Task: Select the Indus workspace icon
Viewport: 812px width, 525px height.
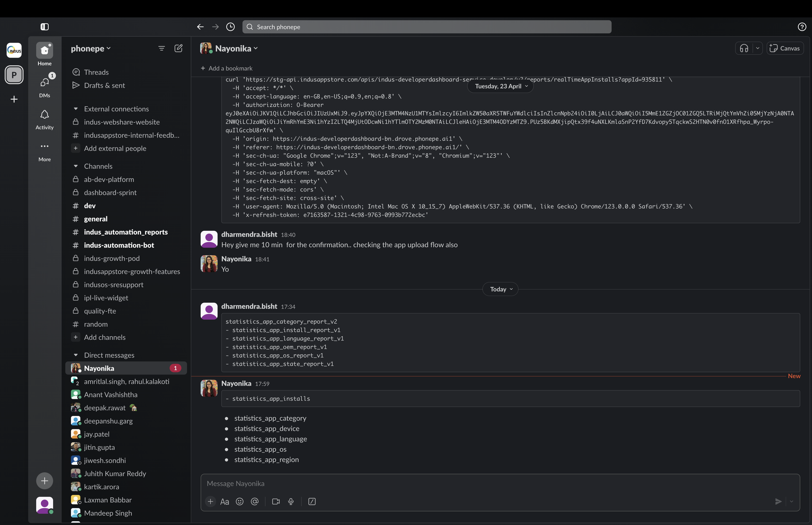Action: coord(14,51)
